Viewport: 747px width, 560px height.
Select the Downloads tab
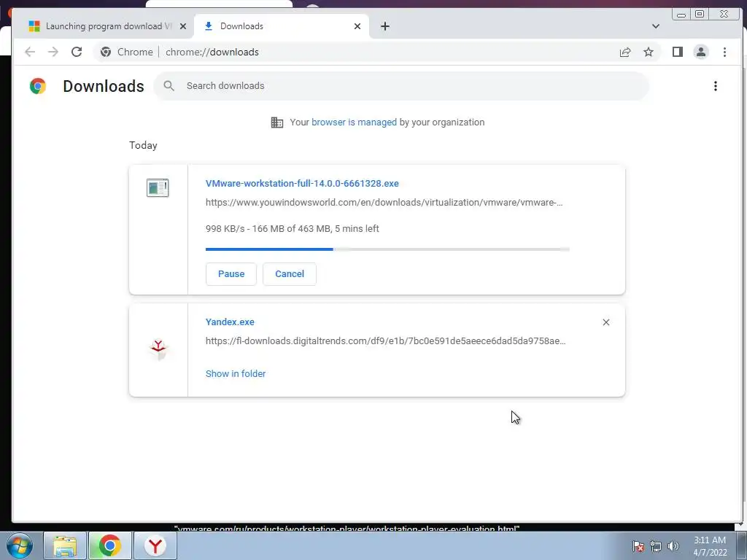point(282,26)
